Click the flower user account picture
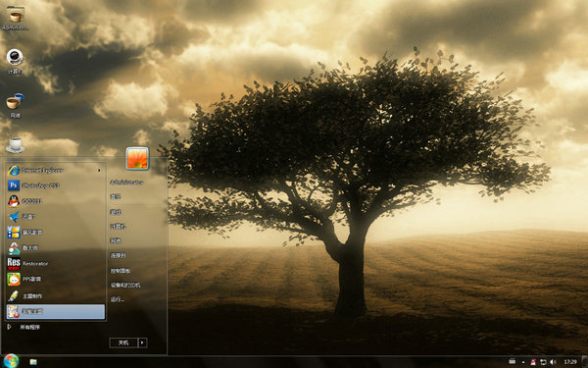 (137, 158)
